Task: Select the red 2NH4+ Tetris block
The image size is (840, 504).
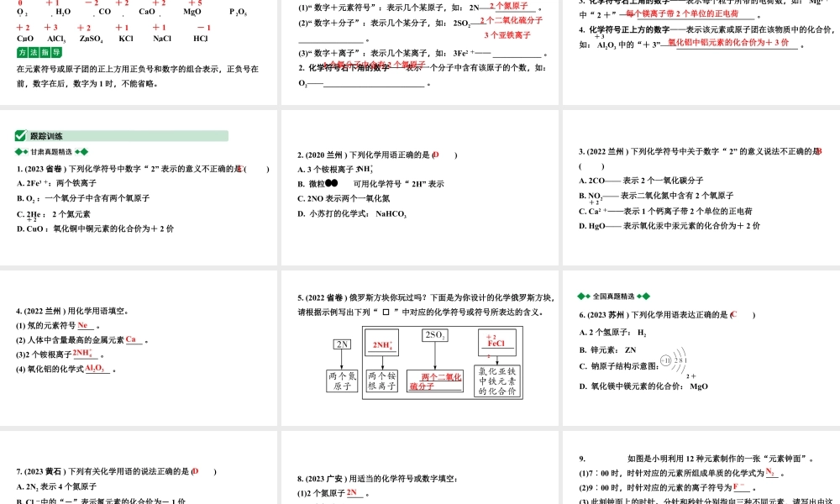Action: tap(384, 346)
